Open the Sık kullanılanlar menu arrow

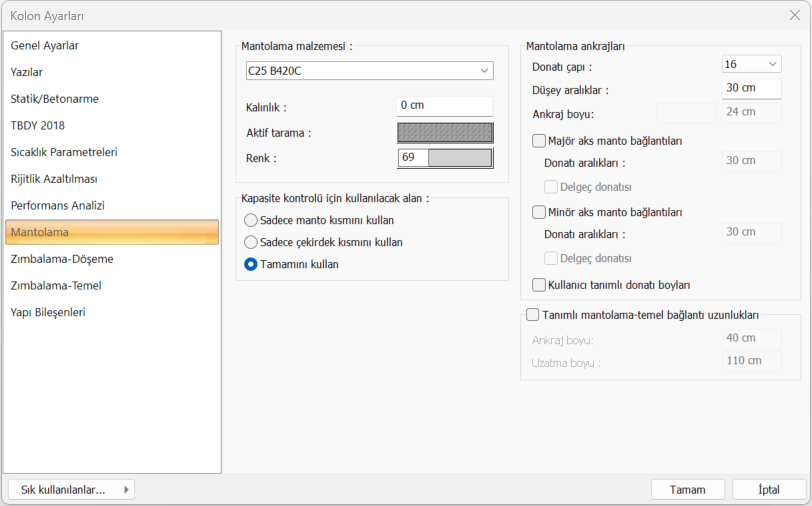tap(126, 490)
